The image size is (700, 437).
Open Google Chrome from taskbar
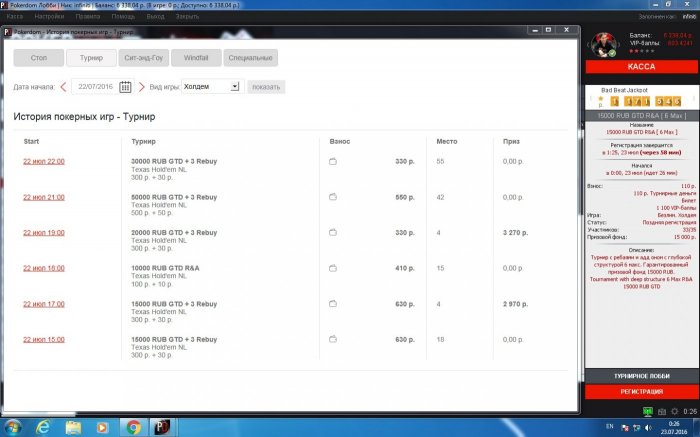coord(133,428)
